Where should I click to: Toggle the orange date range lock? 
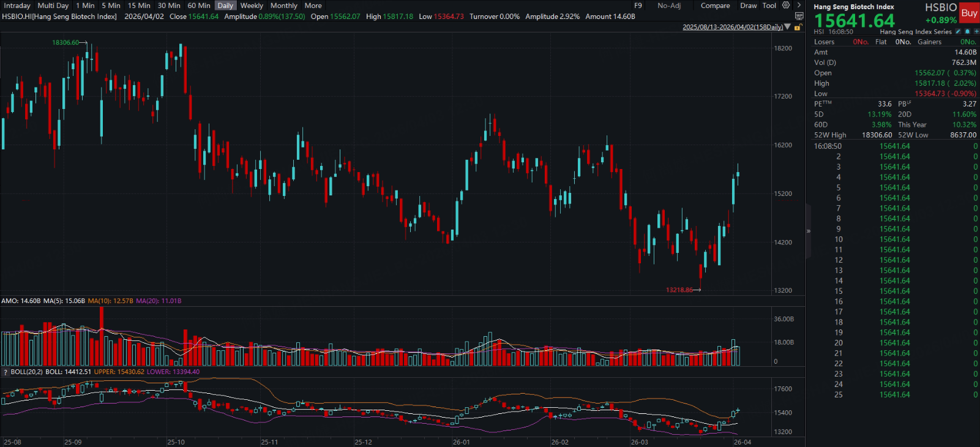pos(797,28)
